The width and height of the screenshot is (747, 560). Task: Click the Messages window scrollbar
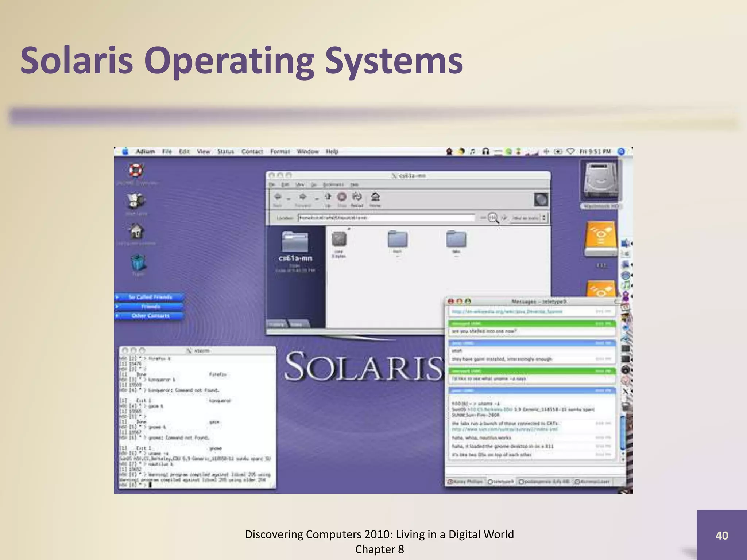tap(623, 433)
